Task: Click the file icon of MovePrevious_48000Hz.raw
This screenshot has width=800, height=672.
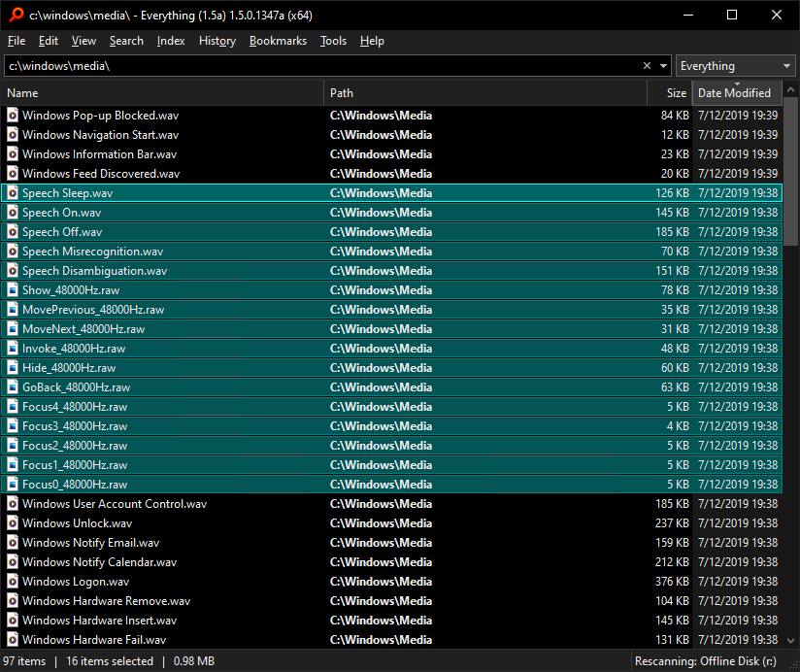Action: pyautogui.click(x=13, y=309)
